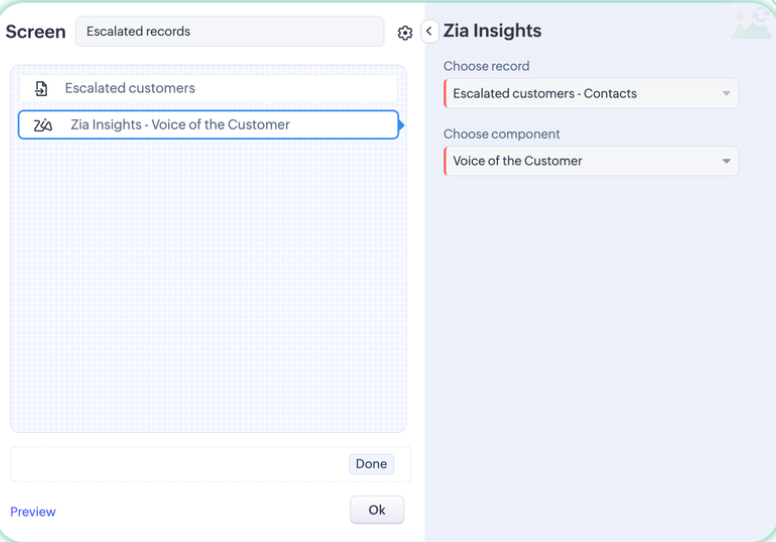Open the screen settings gear icon
The width and height of the screenshot is (776, 542).
point(405,33)
